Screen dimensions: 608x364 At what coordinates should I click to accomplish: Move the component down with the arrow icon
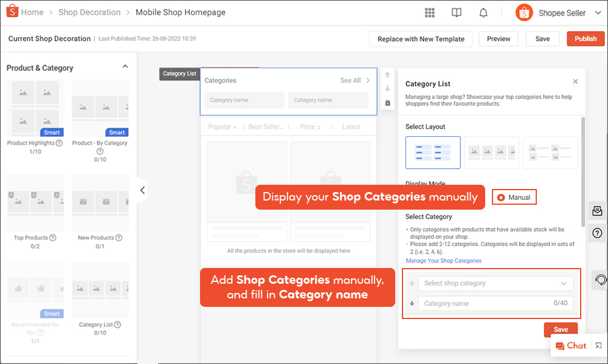[x=387, y=88]
